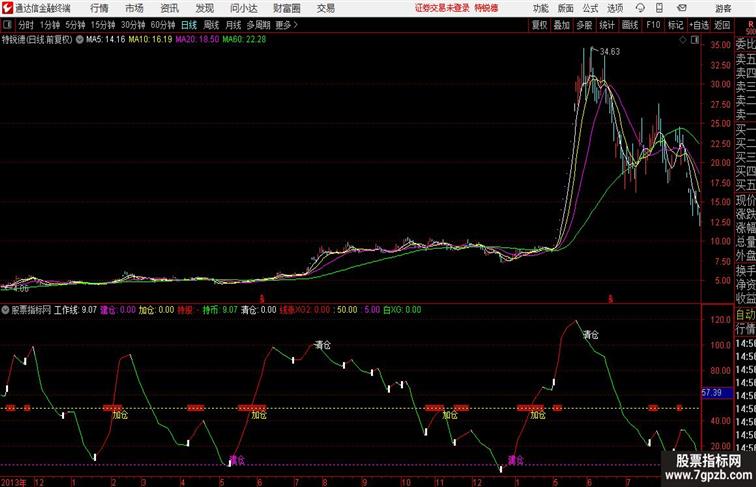Click the MA60: 22.28 indicator value

pos(244,40)
